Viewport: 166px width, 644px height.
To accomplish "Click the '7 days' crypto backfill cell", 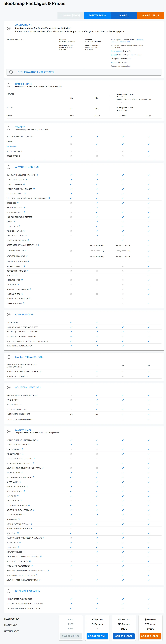I will (149, 116).
